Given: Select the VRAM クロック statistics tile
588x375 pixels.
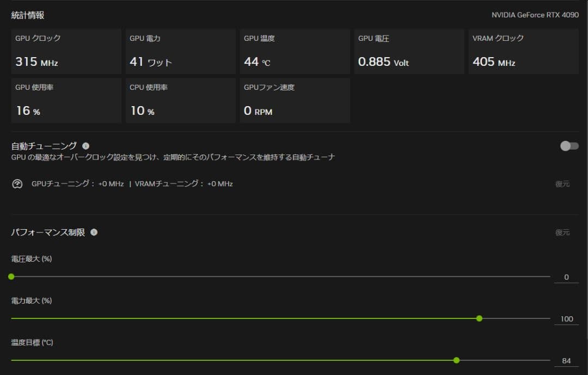Looking at the screenshot, I should [x=523, y=51].
